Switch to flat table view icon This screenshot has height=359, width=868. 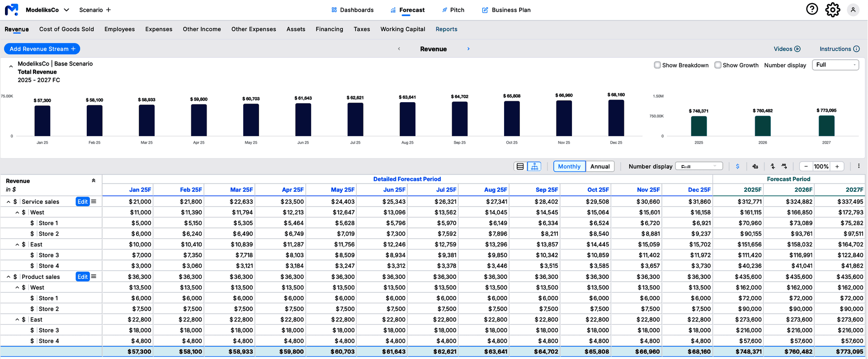[520, 166]
